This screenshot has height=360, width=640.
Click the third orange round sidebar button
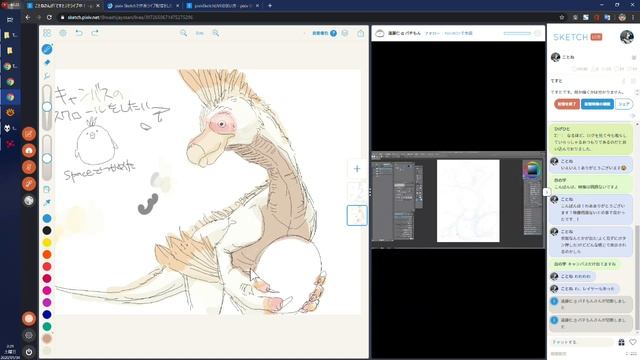(x=29, y=167)
